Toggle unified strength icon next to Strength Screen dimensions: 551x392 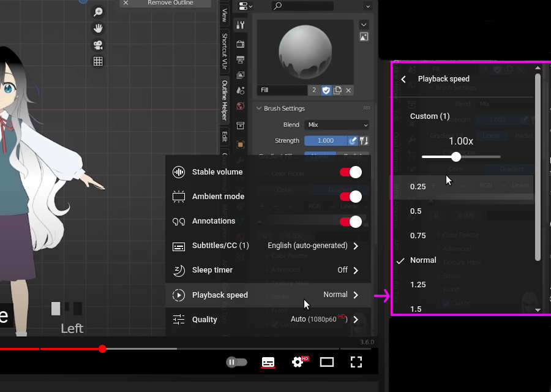364,141
